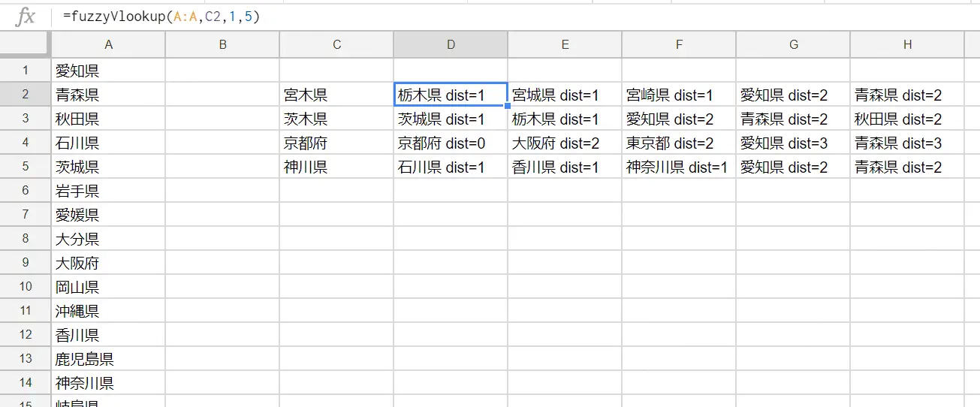Click the 愛媛県 cell in column A

pyautogui.click(x=108, y=216)
